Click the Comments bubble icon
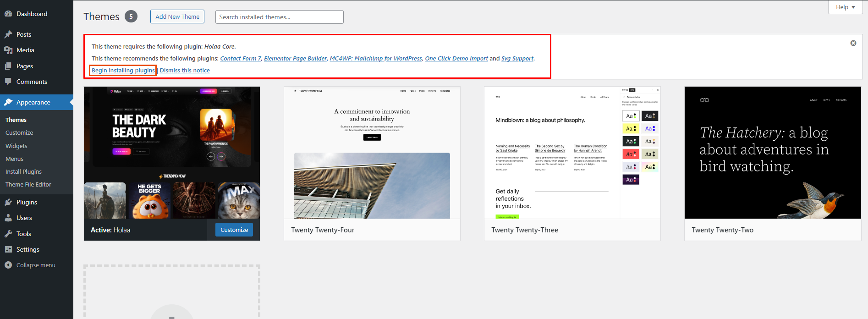Image resolution: width=868 pixels, height=319 pixels. pyautogui.click(x=8, y=82)
